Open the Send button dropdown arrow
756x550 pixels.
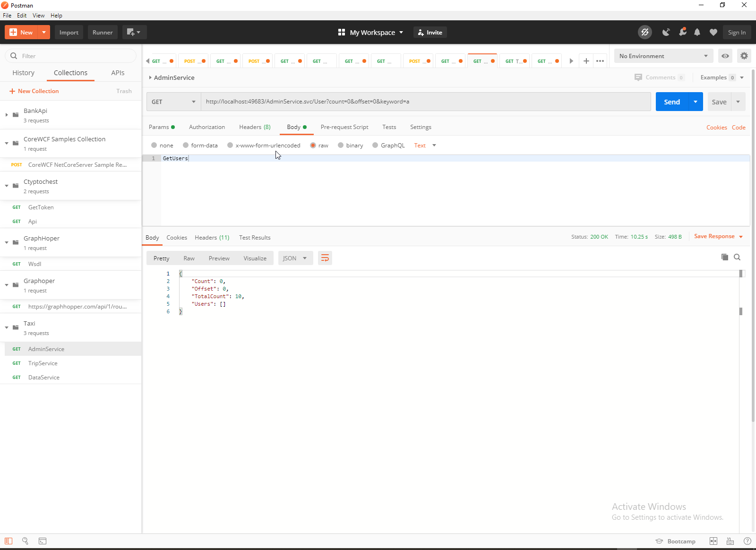[x=696, y=102]
